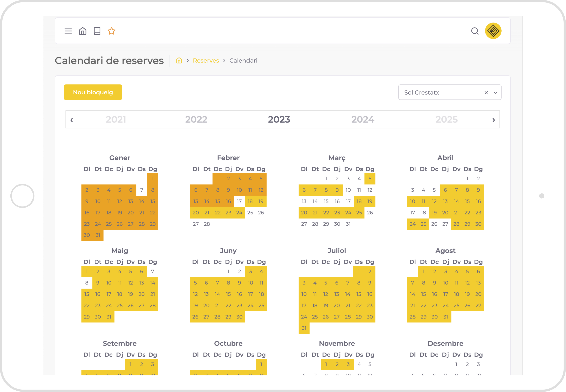Select 13 in Març
Image resolution: width=566 pixels, height=392 pixels.
(304, 201)
